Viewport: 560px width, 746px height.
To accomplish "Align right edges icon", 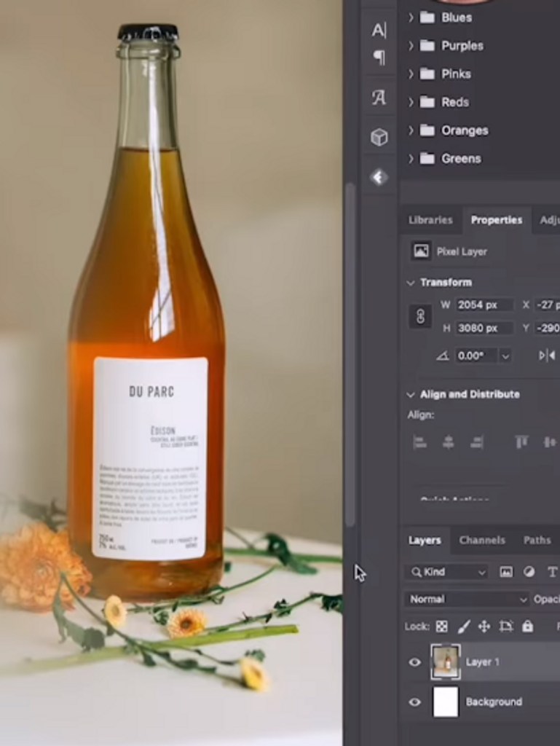I will (x=477, y=442).
